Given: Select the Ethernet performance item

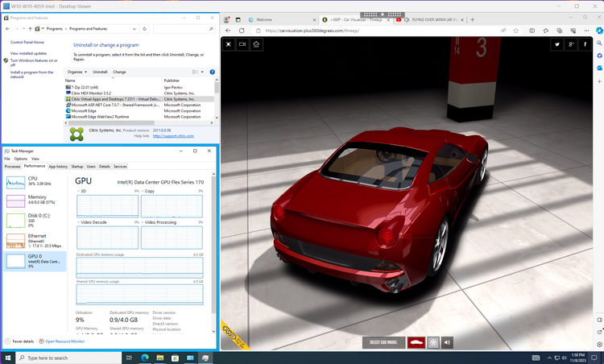Looking at the screenshot, I should click(x=35, y=240).
